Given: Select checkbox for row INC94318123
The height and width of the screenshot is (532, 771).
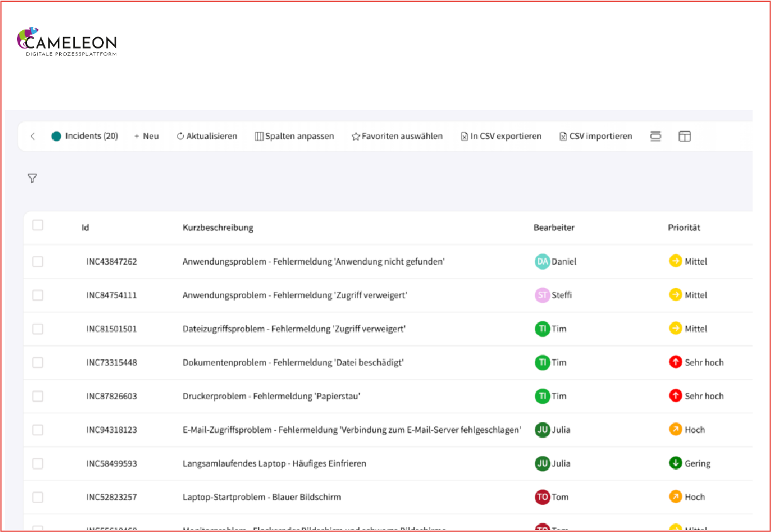Looking at the screenshot, I should [38, 430].
